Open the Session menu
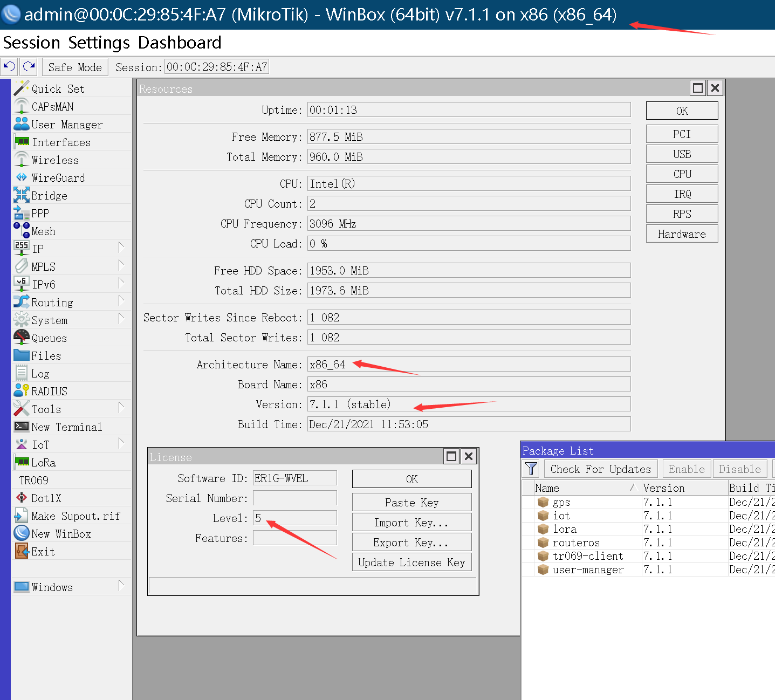 point(31,43)
